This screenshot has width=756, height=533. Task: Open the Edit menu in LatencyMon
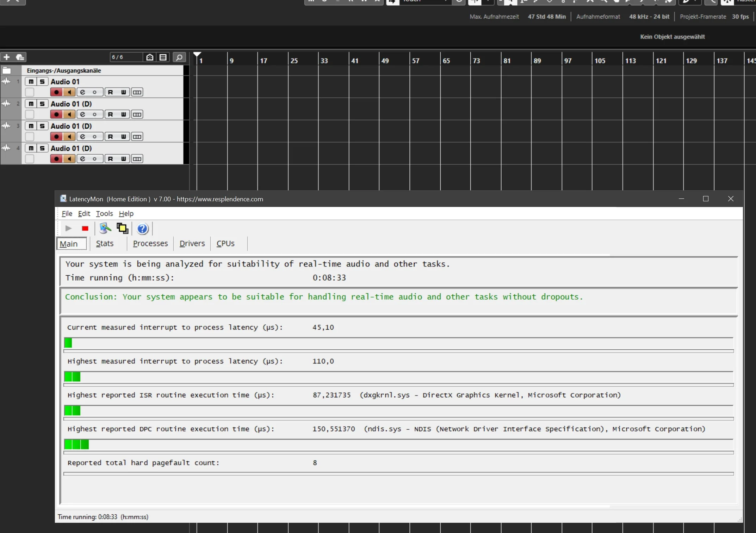point(84,213)
